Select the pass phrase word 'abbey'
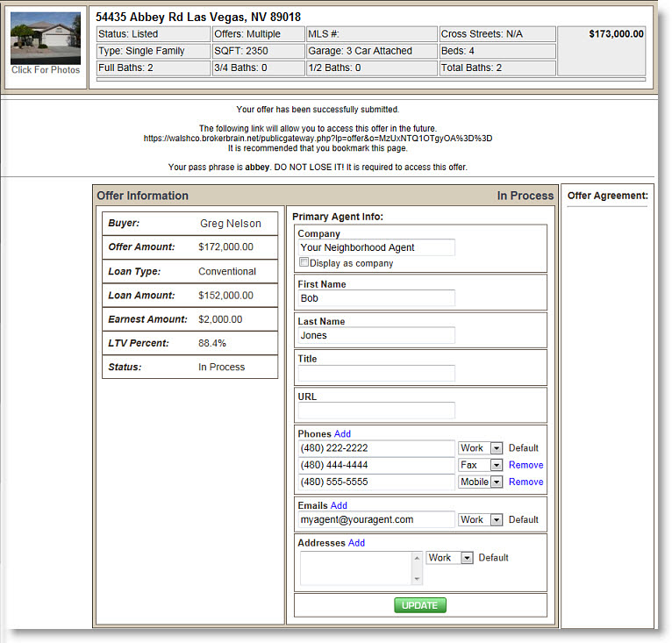This screenshot has height=643, width=672. coord(257,168)
